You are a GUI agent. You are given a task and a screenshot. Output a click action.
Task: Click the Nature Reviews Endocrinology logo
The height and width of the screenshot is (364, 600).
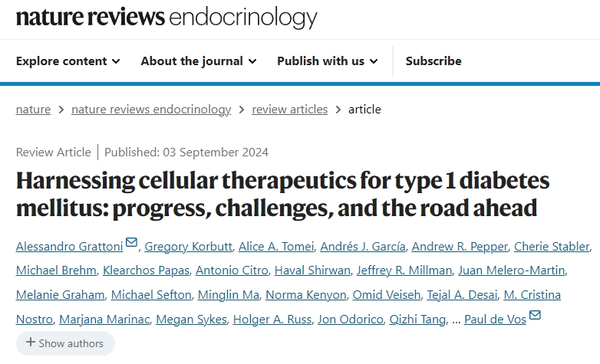coord(166,18)
